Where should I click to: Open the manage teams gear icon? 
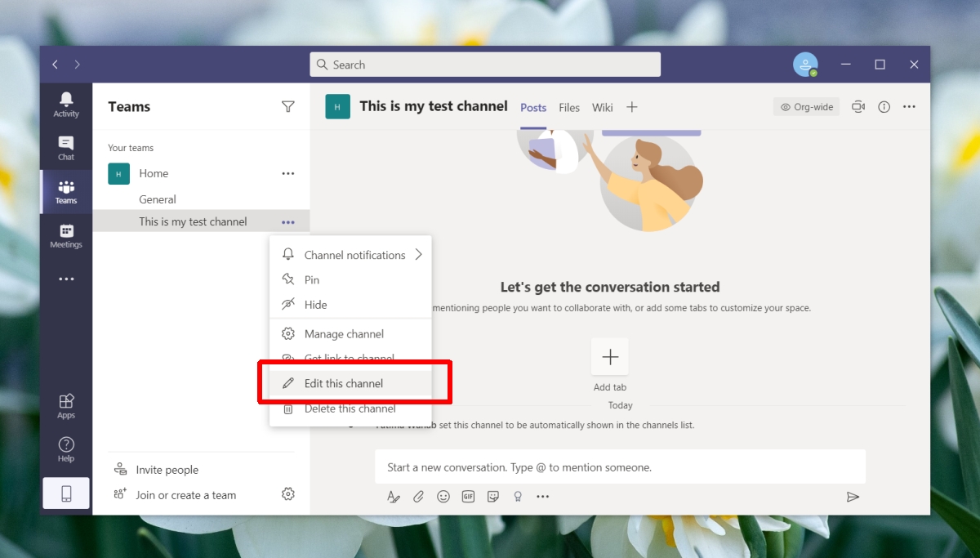(287, 494)
